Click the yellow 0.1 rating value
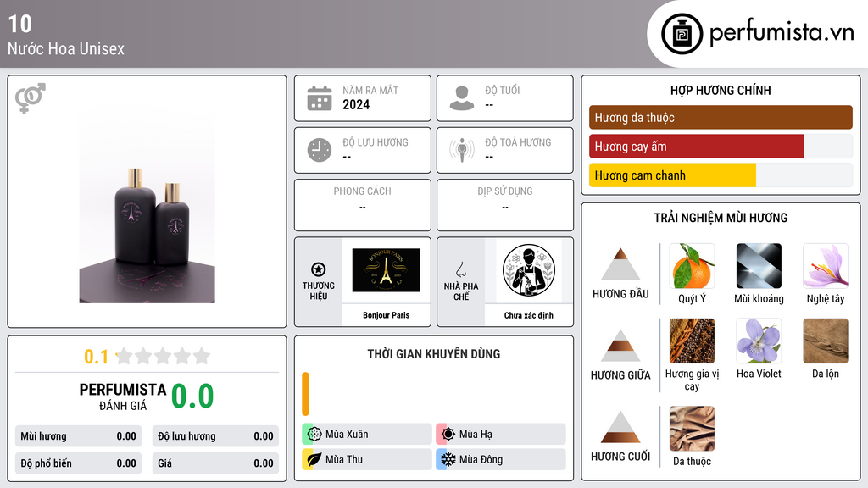This screenshot has height=488, width=868. pyautogui.click(x=96, y=357)
